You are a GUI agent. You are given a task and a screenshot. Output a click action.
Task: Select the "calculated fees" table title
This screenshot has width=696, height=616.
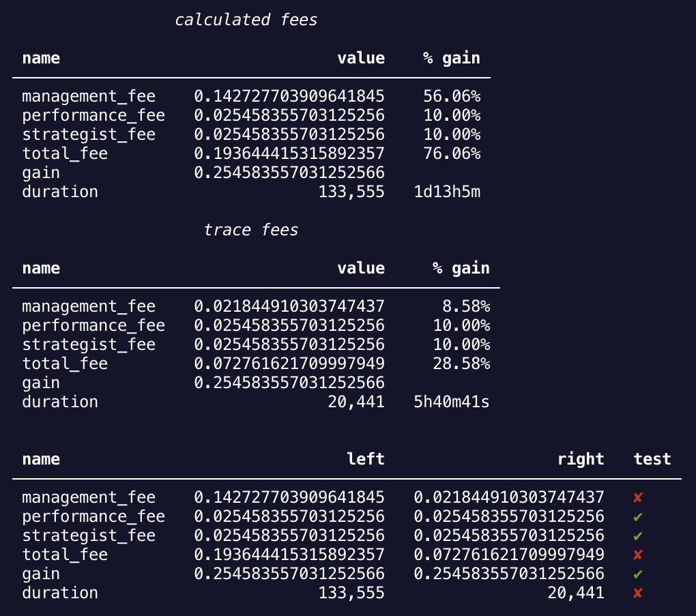(246, 20)
